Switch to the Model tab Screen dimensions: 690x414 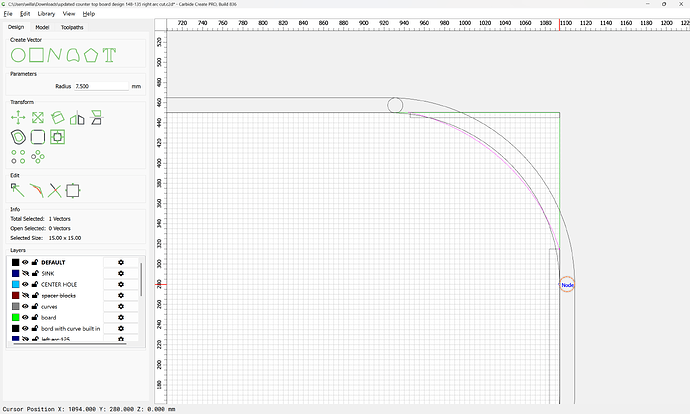pos(42,27)
